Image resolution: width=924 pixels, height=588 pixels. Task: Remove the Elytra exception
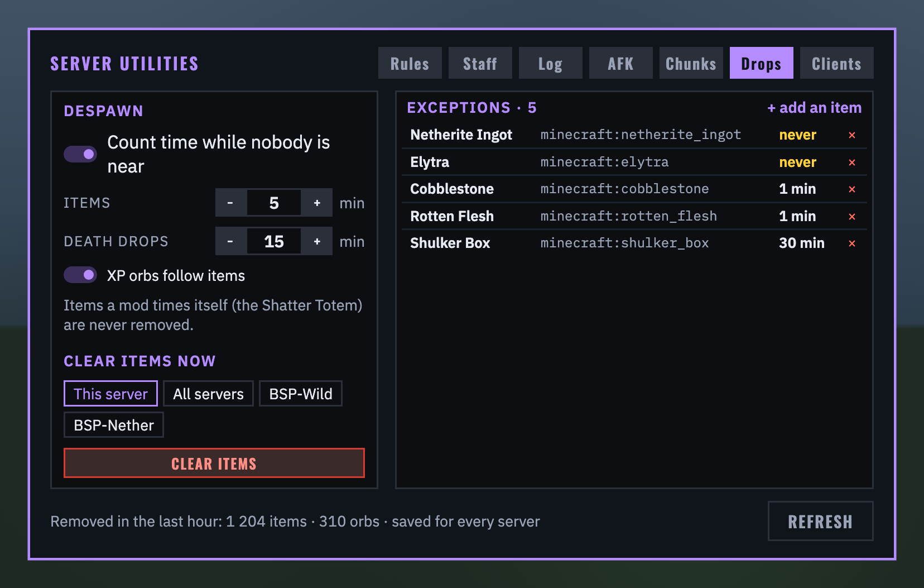tap(851, 162)
